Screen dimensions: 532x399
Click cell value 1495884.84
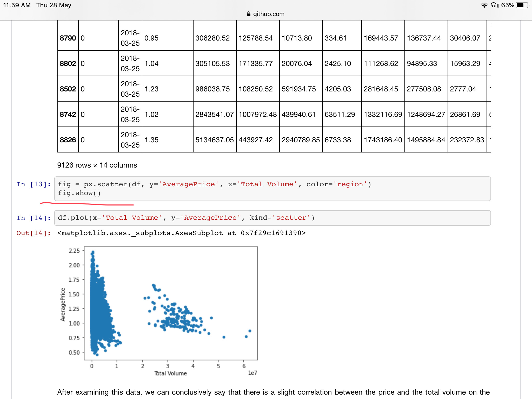pyautogui.click(x=426, y=140)
